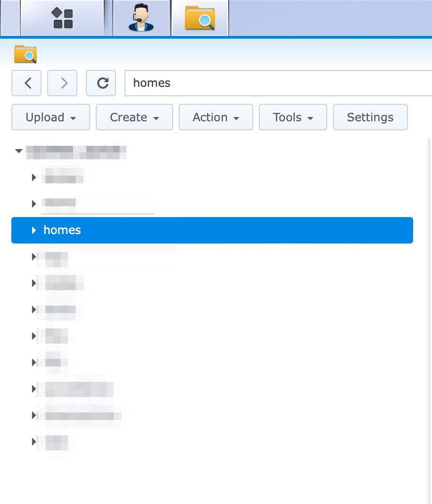The width and height of the screenshot is (432, 504).
Task: Click the last folder in the tree list
Action: (x=56, y=443)
